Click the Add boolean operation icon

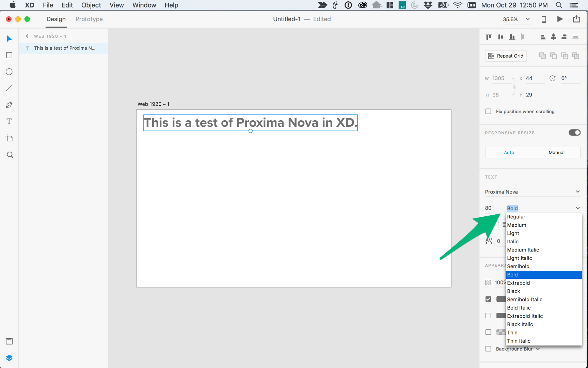coord(543,56)
